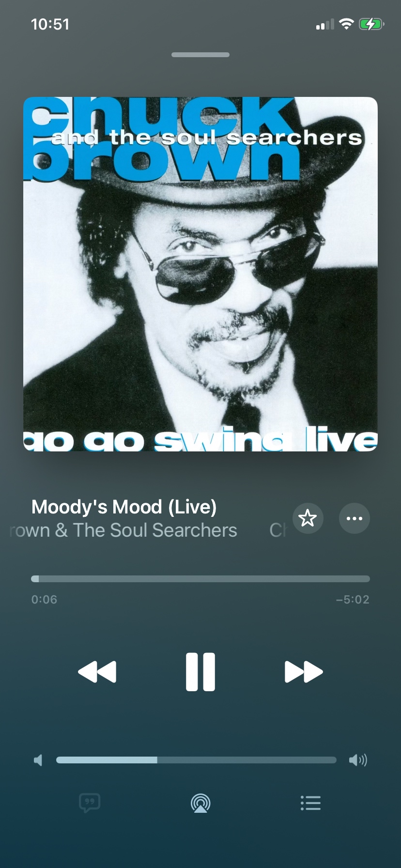Skip to the next track
Screen dimensions: 401x868
(x=304, y=672)
